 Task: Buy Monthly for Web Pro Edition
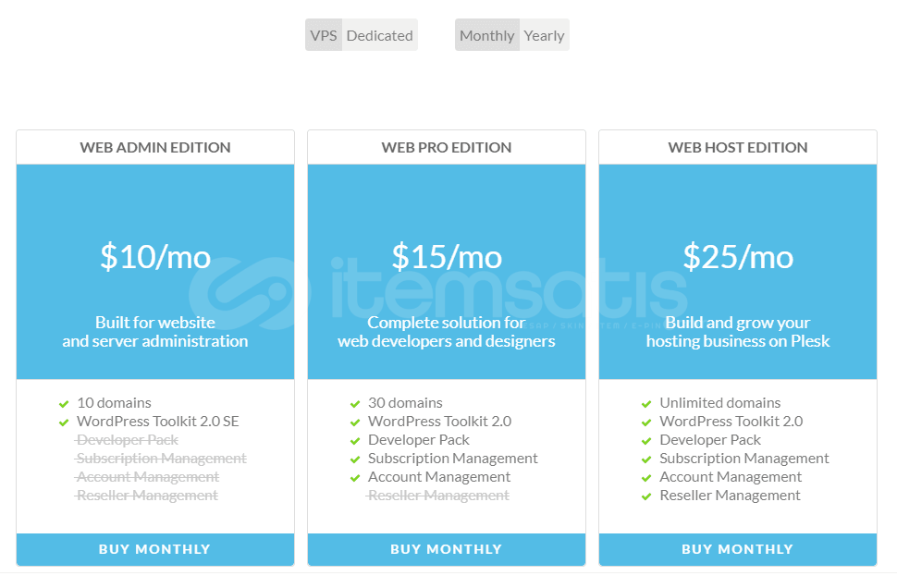(x=447, y=549)
